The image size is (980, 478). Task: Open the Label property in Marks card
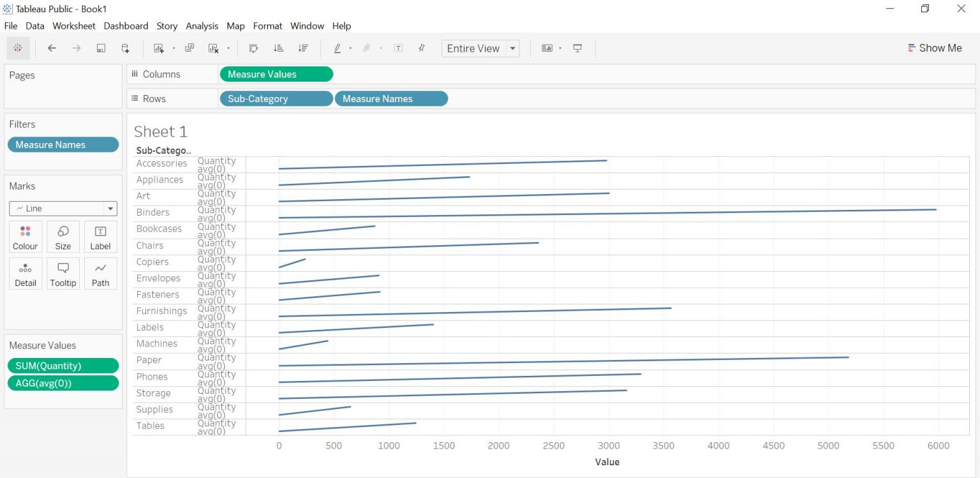(x=100, y=236)
